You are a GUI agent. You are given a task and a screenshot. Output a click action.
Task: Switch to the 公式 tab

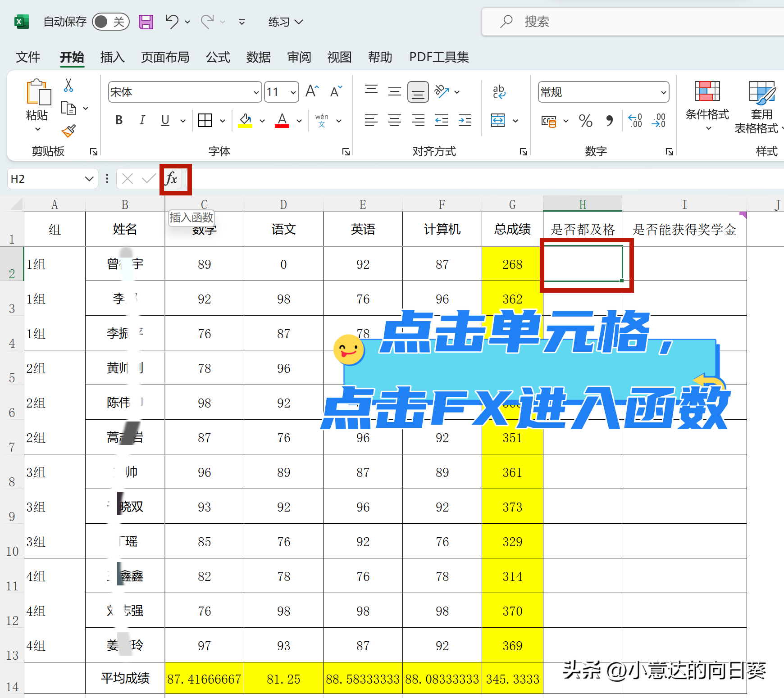218,57
